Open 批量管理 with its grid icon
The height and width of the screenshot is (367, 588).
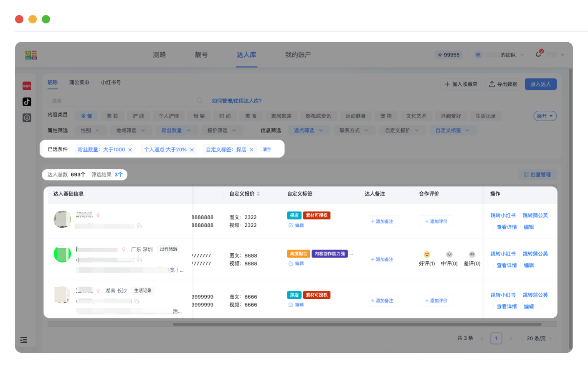click(537, 174)
